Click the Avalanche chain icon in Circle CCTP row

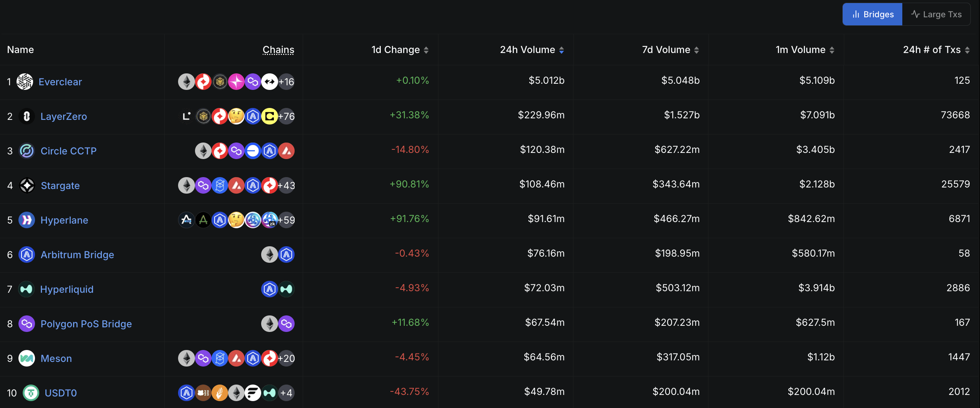pos(286,151)
